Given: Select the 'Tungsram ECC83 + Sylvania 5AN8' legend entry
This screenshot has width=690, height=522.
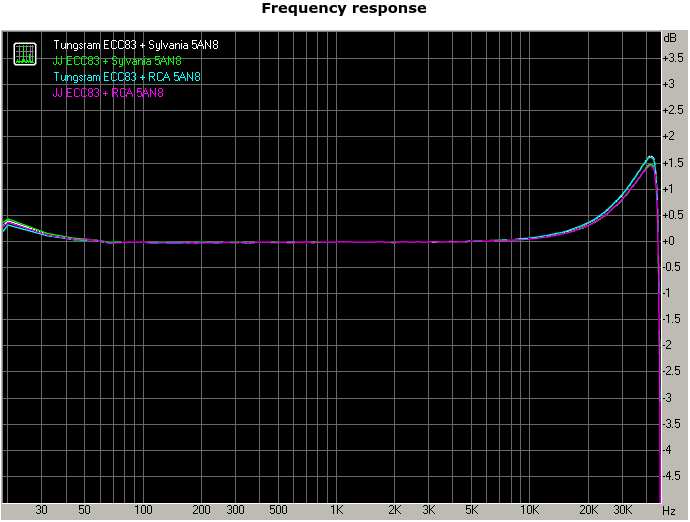Looking at the screenshot, I should coord(136,45).
